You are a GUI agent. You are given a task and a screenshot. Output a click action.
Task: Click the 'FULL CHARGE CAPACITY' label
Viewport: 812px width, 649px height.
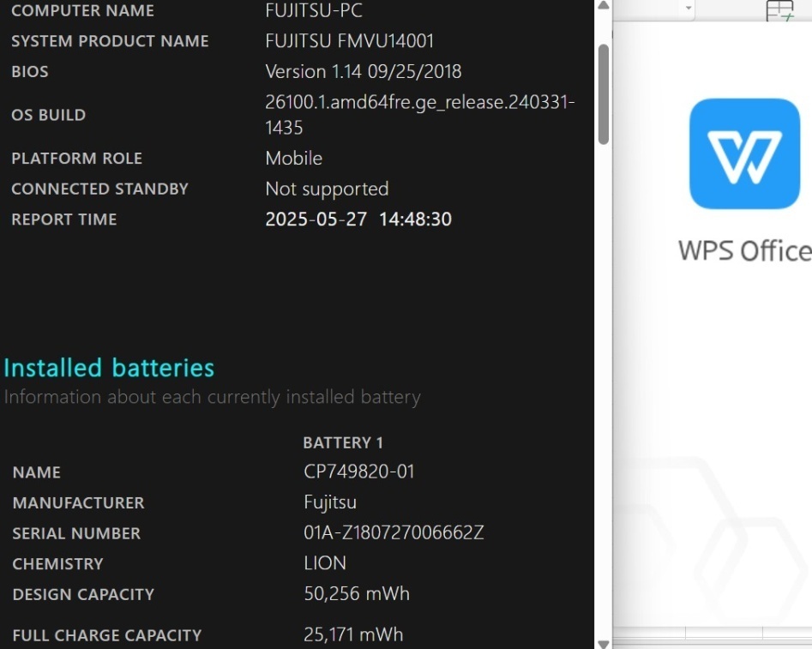point(106,635)
